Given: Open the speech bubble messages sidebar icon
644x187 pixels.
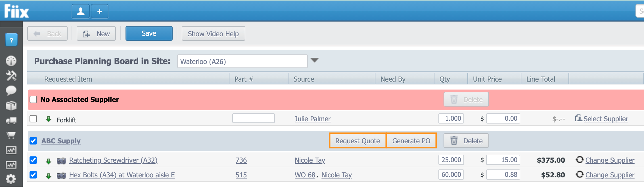Looking at the screenshot, I should (11, 91).
